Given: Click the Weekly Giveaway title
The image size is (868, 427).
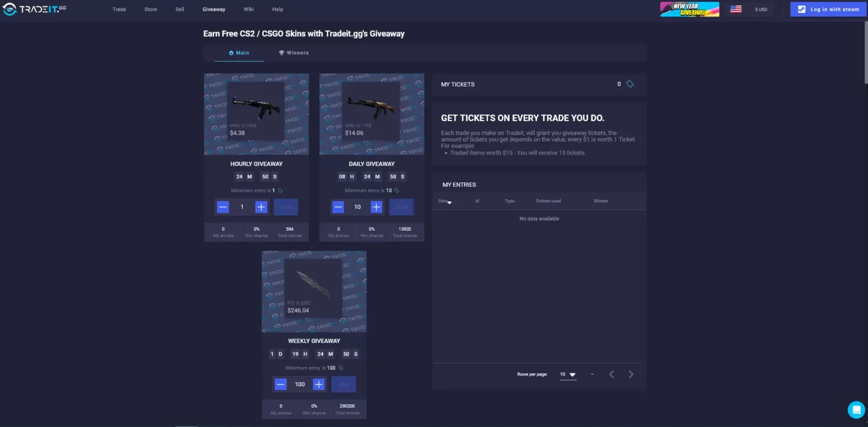Looking at the screenshot, I should [314, 341].
